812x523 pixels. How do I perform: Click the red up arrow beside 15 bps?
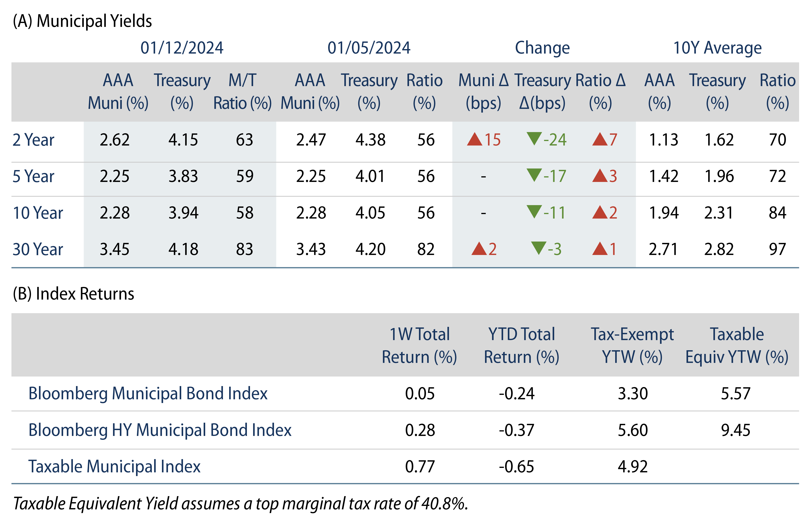point(475,140)
